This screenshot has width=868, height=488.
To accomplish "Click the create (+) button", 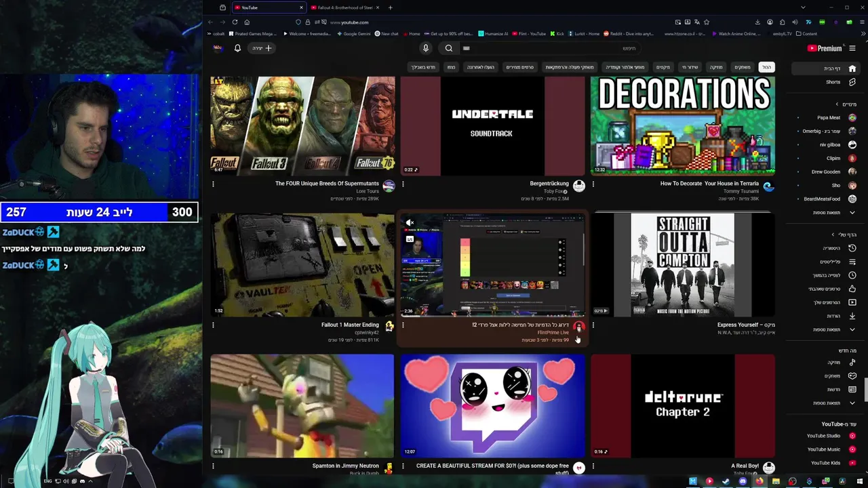I will click(x=262, y=48).
